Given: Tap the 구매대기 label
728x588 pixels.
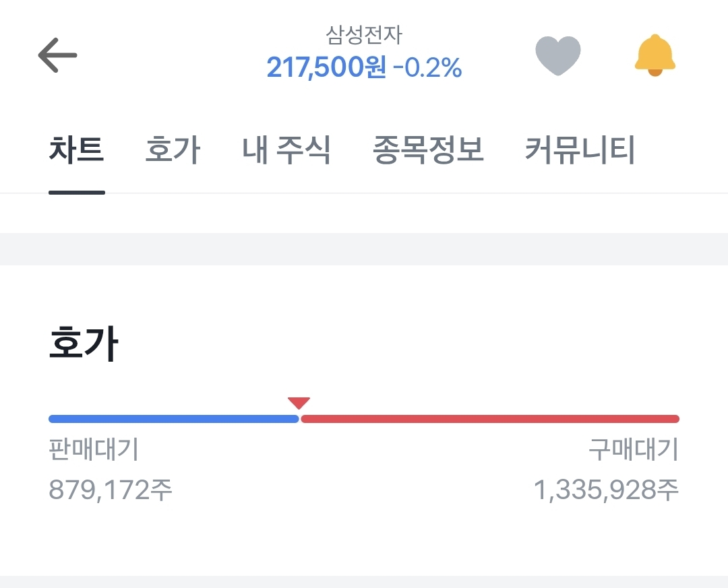Looking at the screenshot, I should point(634,449).
